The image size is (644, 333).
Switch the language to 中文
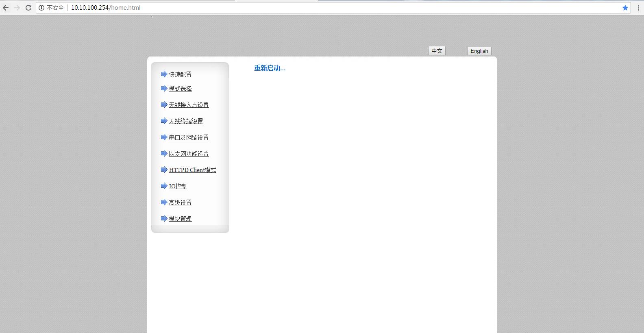point(437,51)
